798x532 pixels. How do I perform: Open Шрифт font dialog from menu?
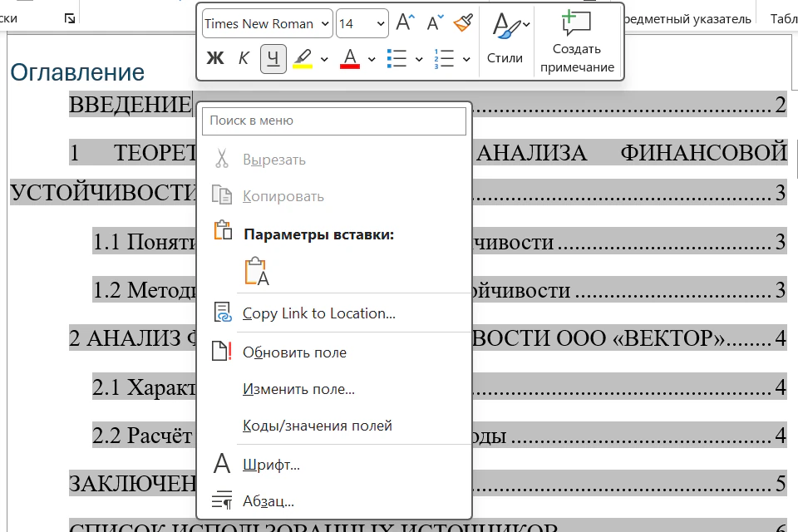click(x=334, y=465)
